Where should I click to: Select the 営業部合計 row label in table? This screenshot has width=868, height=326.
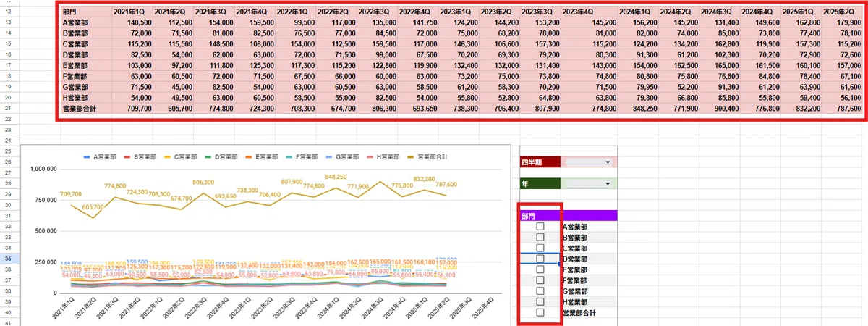click(86, 108)
